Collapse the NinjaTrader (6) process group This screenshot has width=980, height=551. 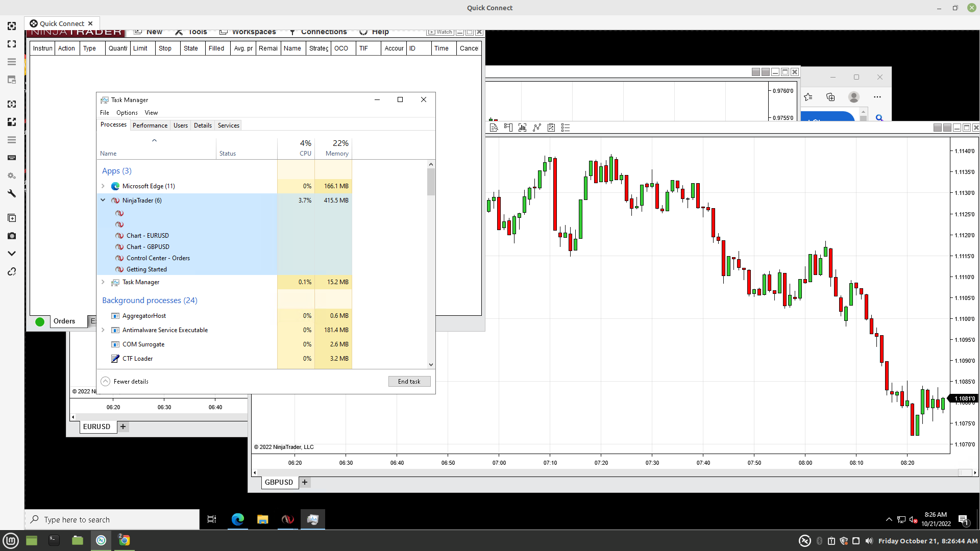(x=103, y=201)
